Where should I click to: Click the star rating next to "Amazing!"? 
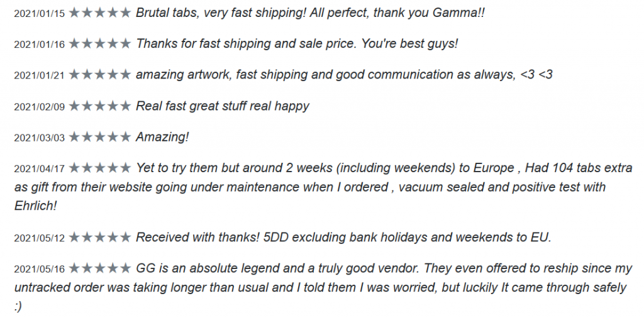tap(100, 137)
